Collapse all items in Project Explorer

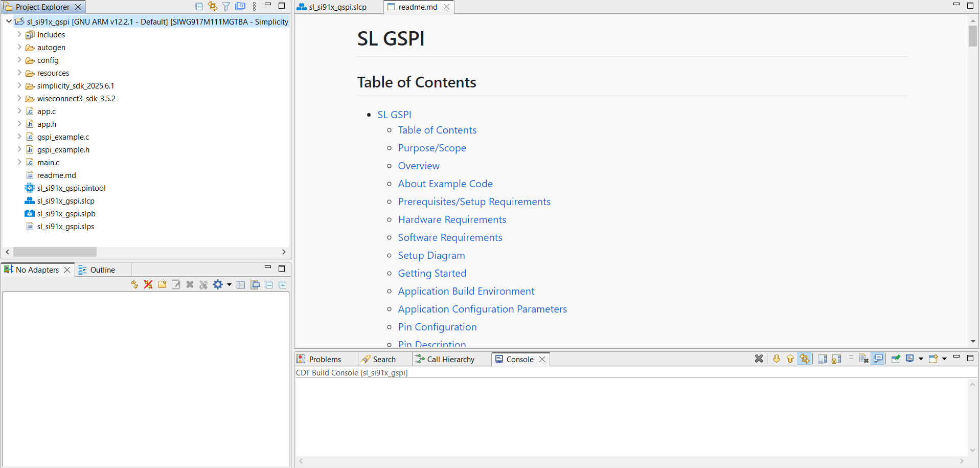click(x=199, y=6)
